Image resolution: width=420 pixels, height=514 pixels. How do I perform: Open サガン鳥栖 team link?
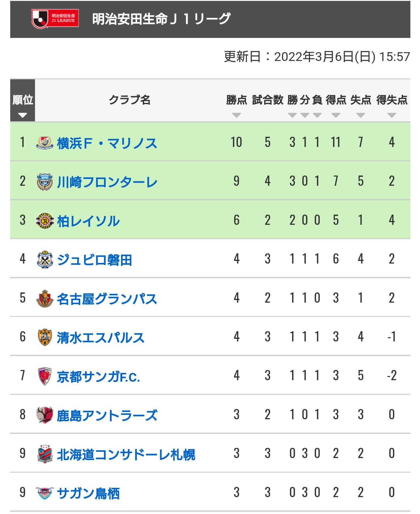click(x=88, y=493)
